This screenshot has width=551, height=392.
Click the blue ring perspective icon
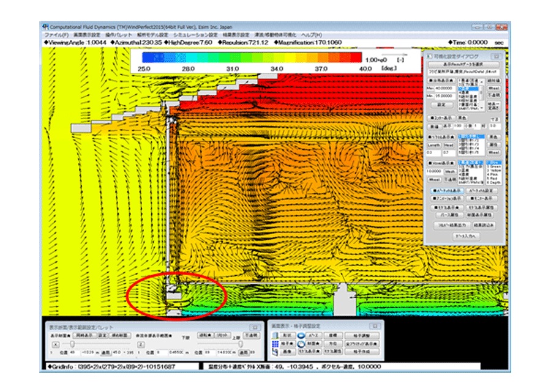point(301,336)
